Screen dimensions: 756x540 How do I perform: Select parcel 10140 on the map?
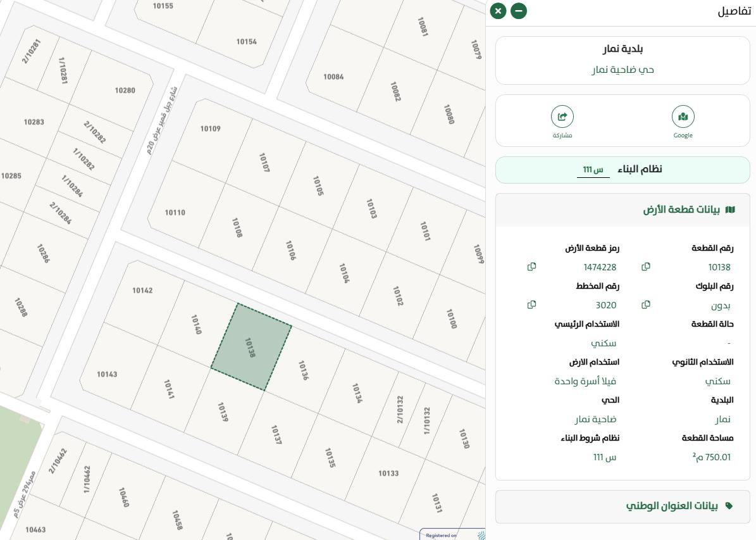point(197,325)
